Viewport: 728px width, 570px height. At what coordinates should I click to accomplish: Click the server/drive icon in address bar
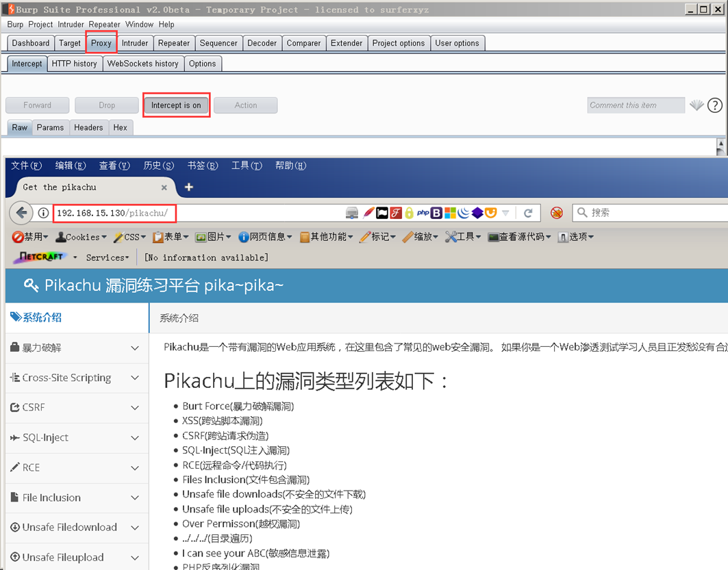(x=352, y=213)
